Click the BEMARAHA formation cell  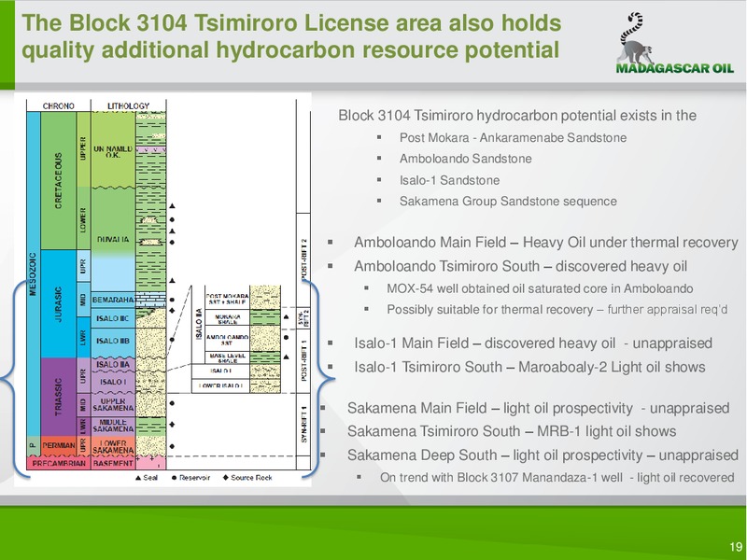[113, 300]
